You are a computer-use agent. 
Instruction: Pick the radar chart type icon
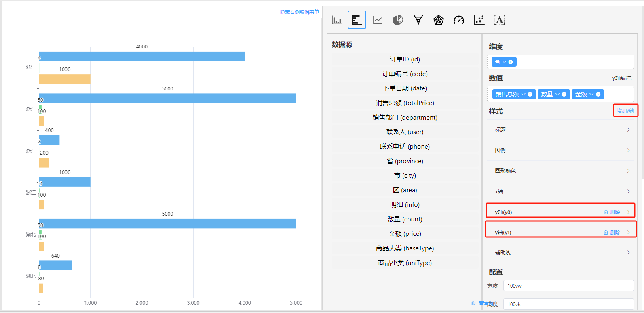click(439, 20)
